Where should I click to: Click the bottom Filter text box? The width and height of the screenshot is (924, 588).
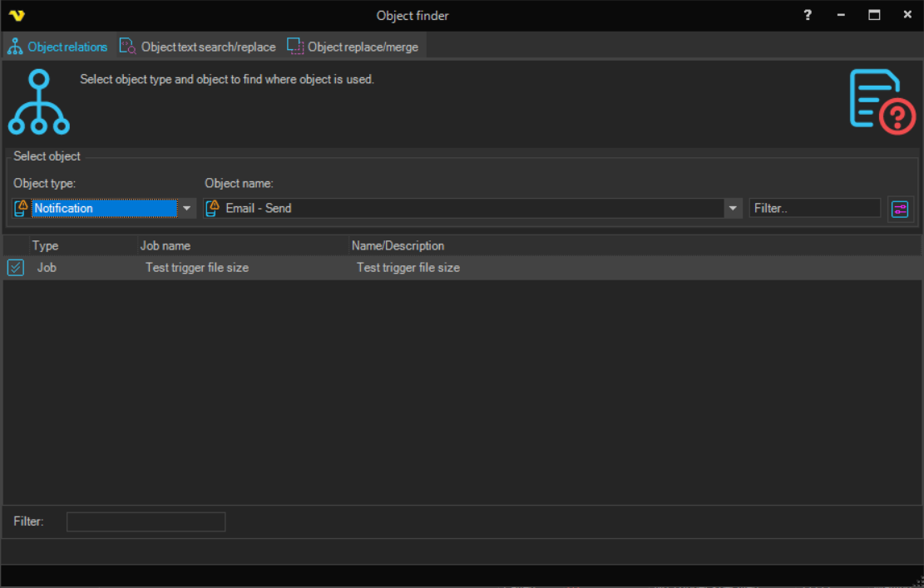point(146,522)
